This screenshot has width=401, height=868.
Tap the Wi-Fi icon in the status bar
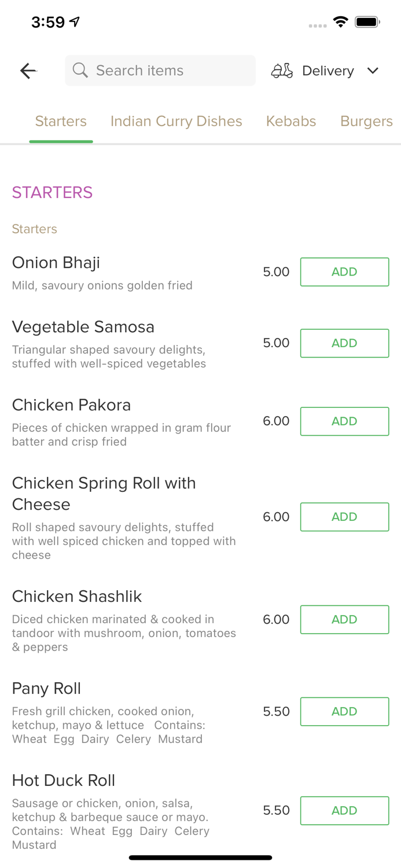pyautogui.click(x=341, y=21)
